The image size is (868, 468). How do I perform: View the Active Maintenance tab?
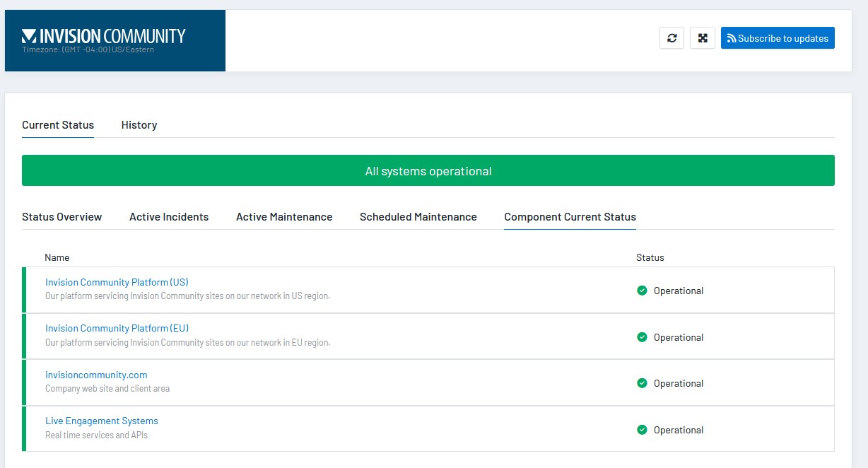tap(284, 217)
